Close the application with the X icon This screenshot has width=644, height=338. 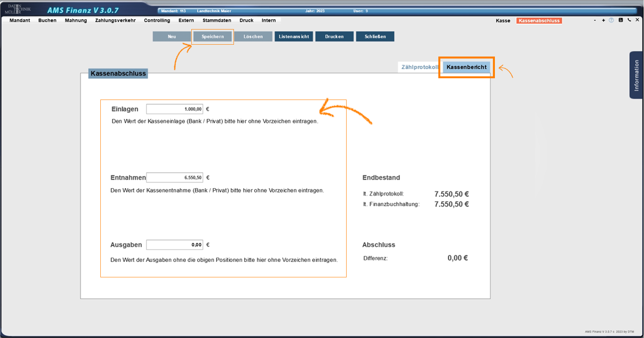coord(637,20)
